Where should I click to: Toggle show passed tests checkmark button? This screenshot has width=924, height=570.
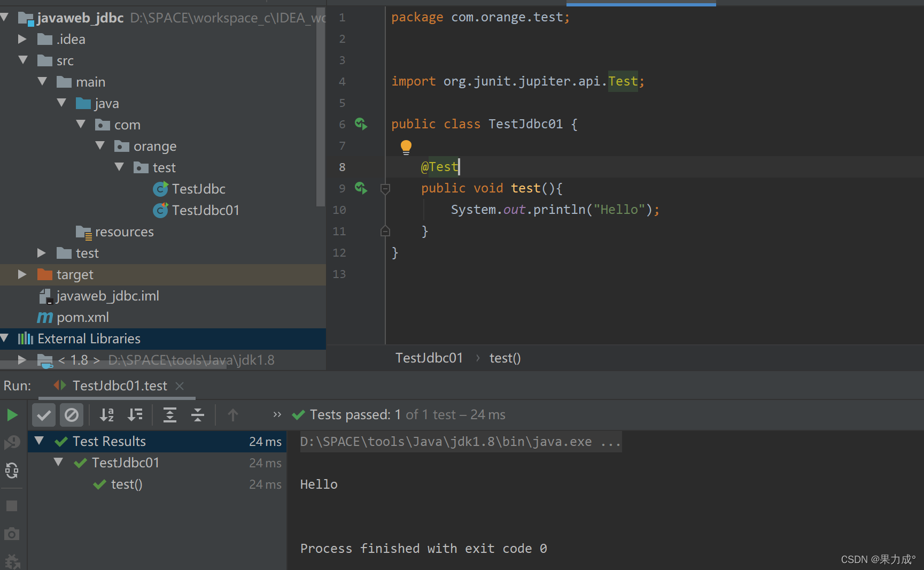[x=44, y=415]
